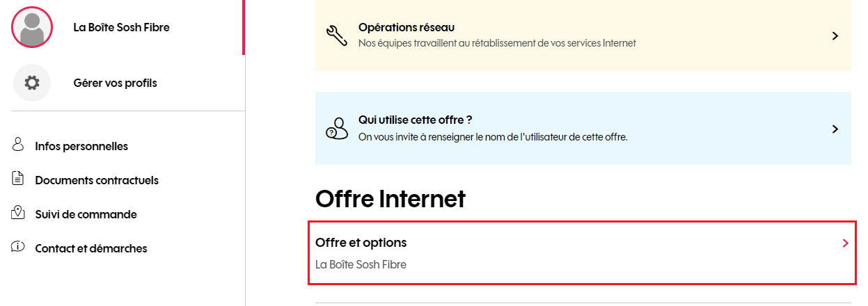This screenshot has height=306, width=868.
Task: Click the Opérations réseau banner title
Action: point(407,27)
